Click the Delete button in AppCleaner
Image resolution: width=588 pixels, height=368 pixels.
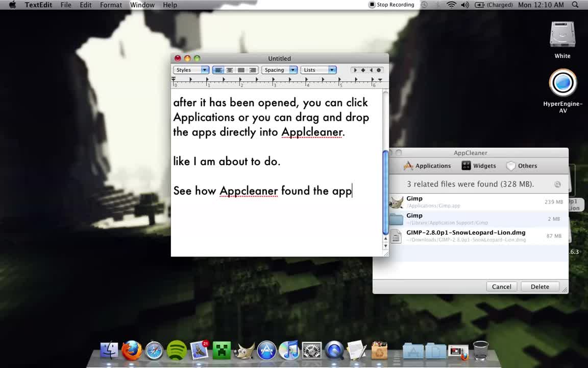tap(540, 287)
